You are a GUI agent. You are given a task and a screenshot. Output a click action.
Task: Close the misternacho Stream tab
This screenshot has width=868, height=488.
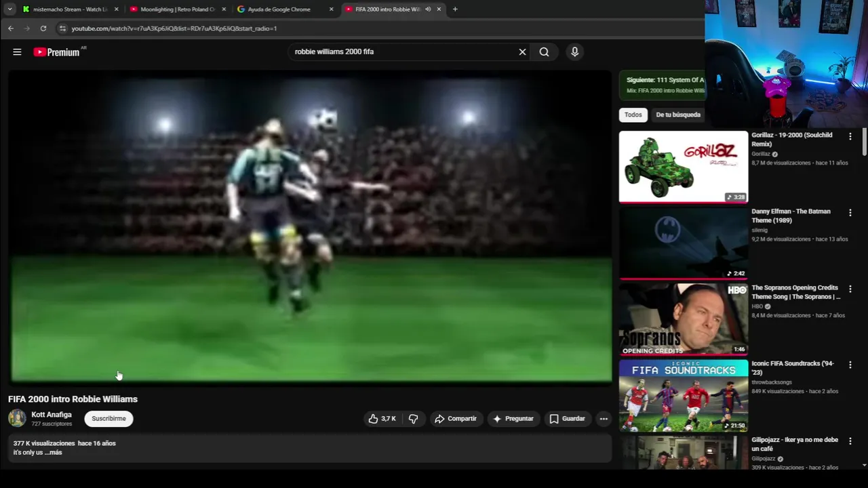(117, 9)
